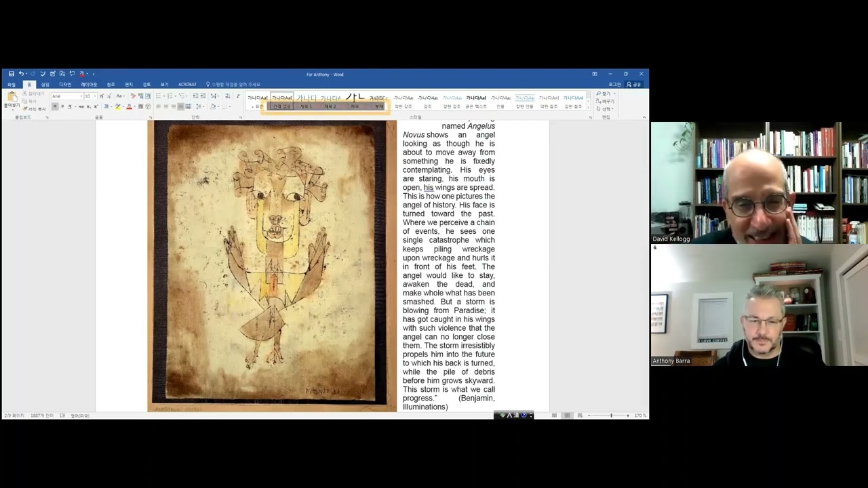Apply the 굵은 텍스트 (Strong) style
The image size is (868, 488).
tap(476, 101)
